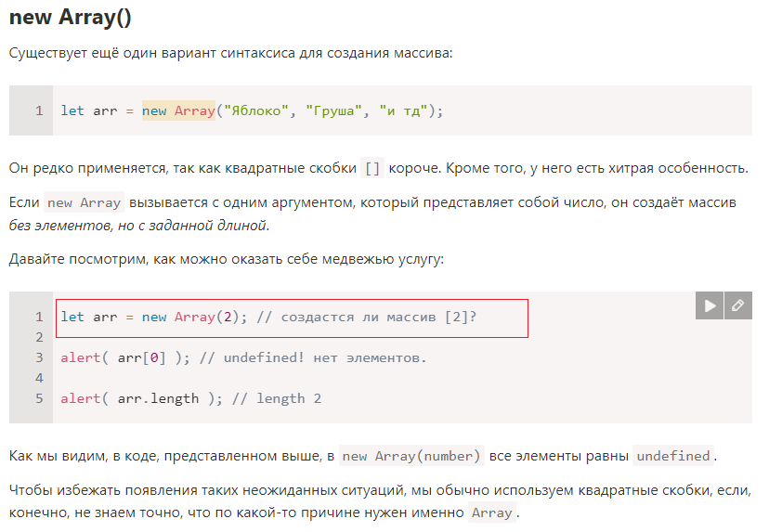Image resolution: width=769 pixels, height=532 pixels.
Task: Click line number 5 in second code block
Action: tap(39, 398)
